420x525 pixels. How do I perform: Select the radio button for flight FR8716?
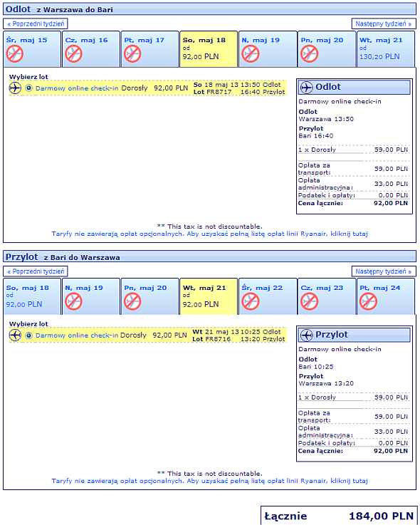[x=28, y=336]
